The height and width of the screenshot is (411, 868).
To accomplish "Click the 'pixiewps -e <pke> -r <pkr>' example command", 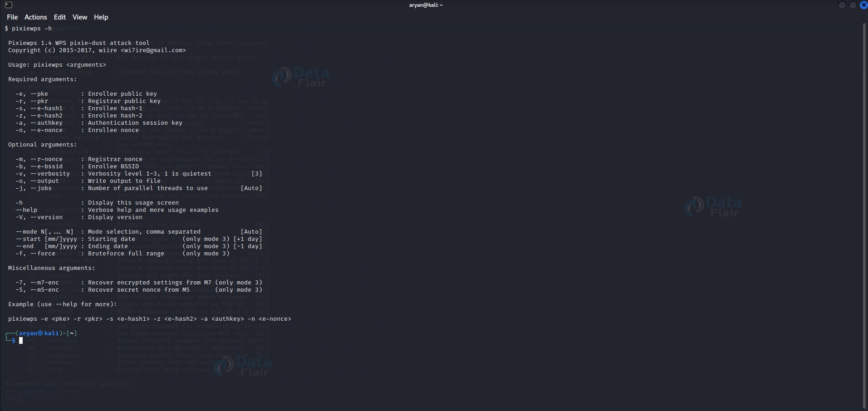I will point(150,319).
